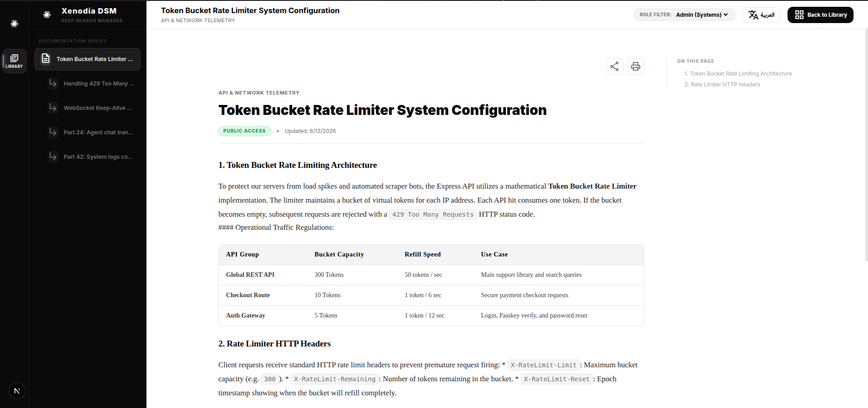Click the translate language icon
Image resolution: width=868 pixels, height=408 pixels.
[753, 15]
